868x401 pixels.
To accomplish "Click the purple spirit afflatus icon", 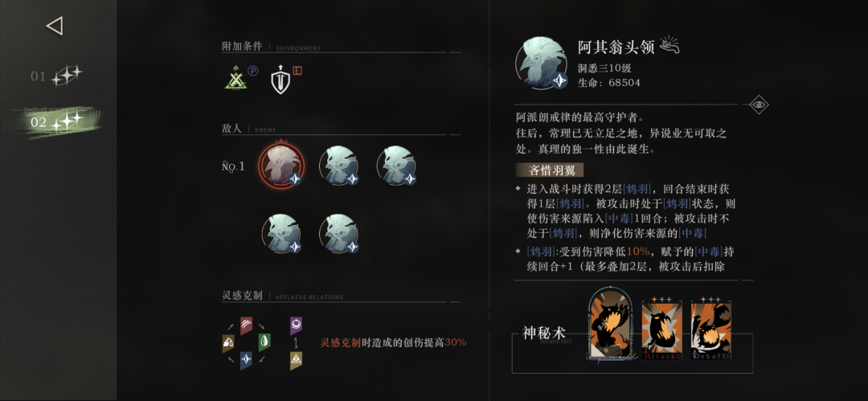I will [297, 326].
